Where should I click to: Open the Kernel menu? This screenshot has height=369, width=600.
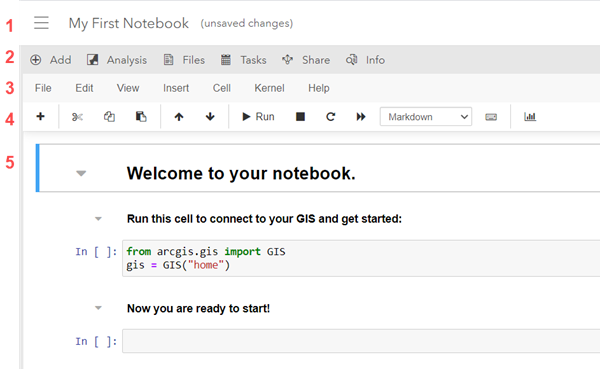[269, 88]
